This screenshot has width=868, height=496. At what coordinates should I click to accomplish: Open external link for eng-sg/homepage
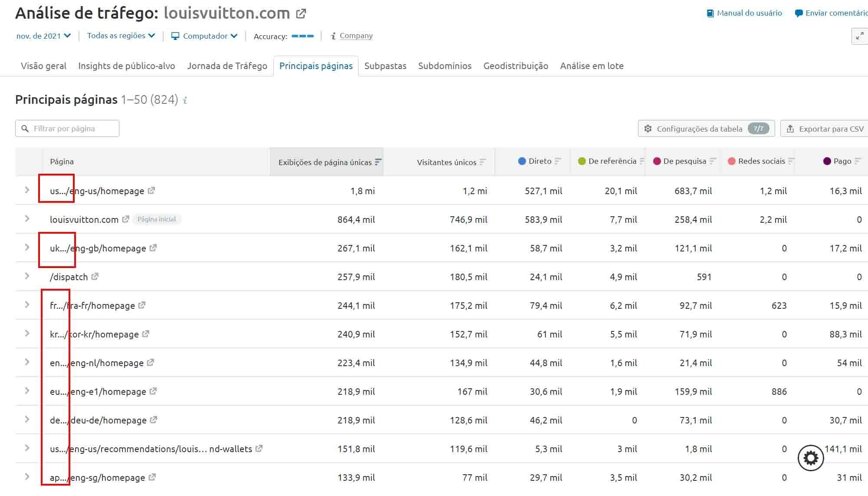[x=152, y=477]
